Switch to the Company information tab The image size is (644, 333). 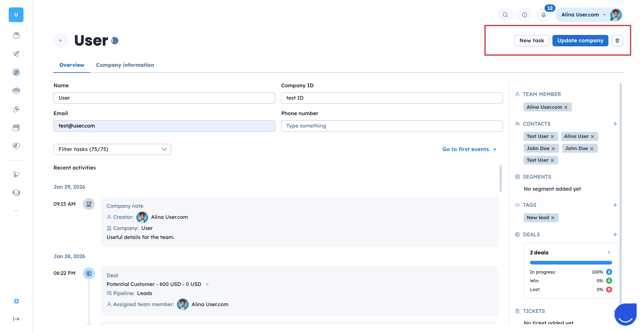point(125,65)
